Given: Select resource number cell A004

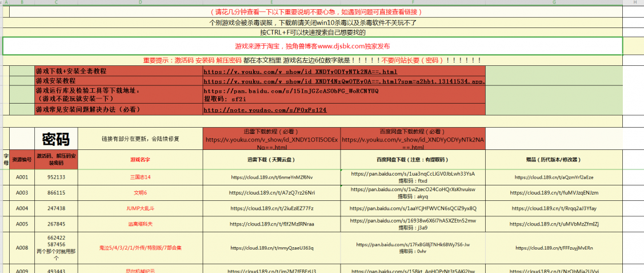Looking at the screenshot, I should [22, 208].
